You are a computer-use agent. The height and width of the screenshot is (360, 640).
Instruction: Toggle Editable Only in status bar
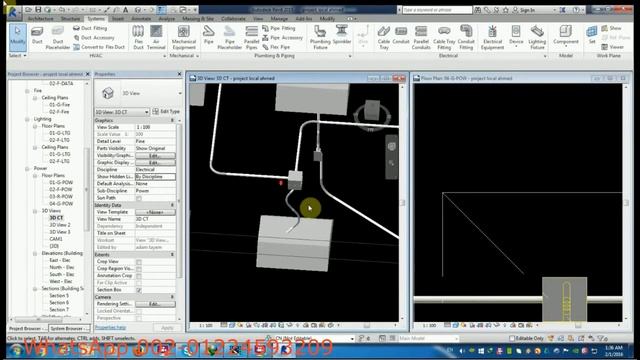(512, 338)
